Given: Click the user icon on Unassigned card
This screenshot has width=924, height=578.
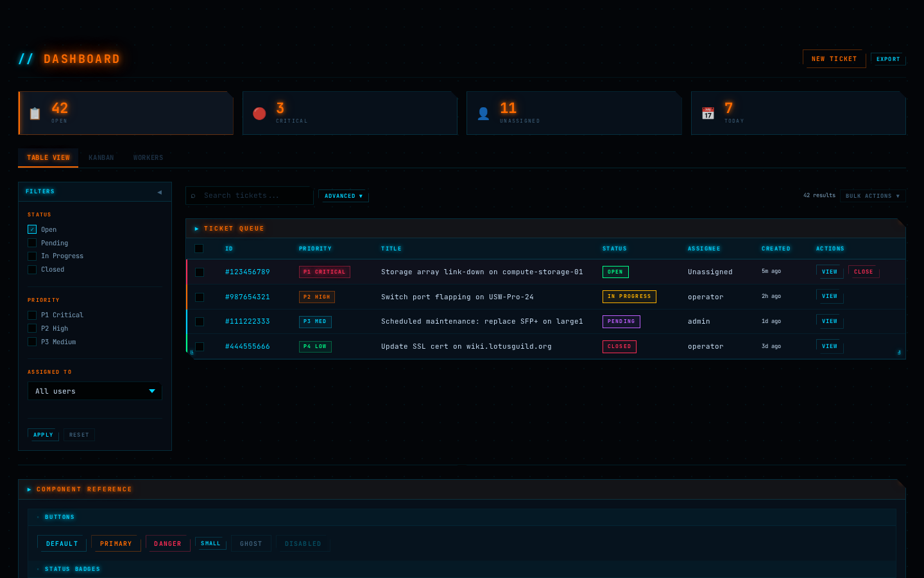Looking at the screenshot, I should [483, 114].
